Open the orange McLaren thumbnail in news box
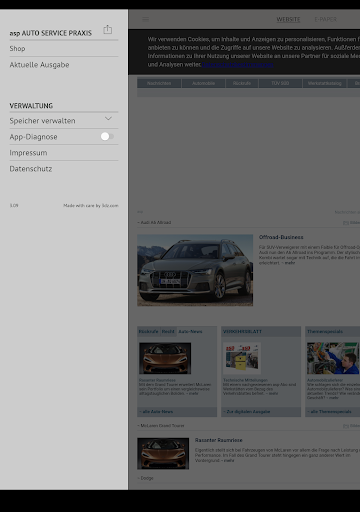 click(165, 358)
